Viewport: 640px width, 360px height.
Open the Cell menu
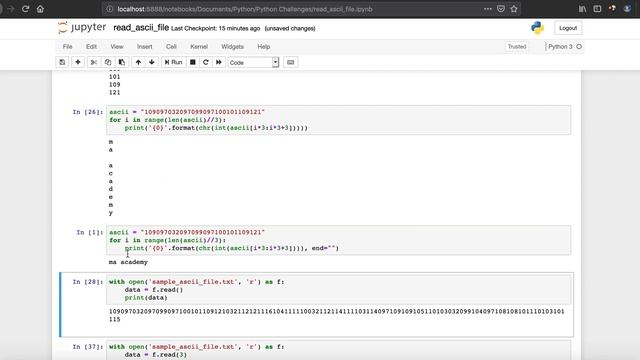point(171,47)
